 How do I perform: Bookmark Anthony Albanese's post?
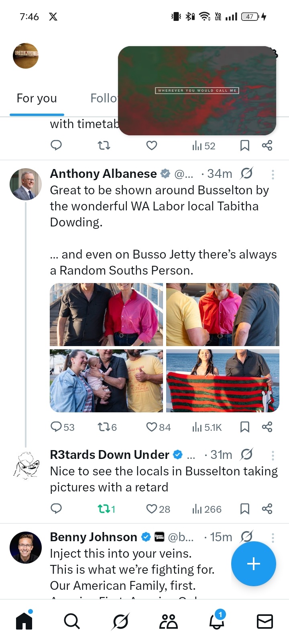[244, 427]
